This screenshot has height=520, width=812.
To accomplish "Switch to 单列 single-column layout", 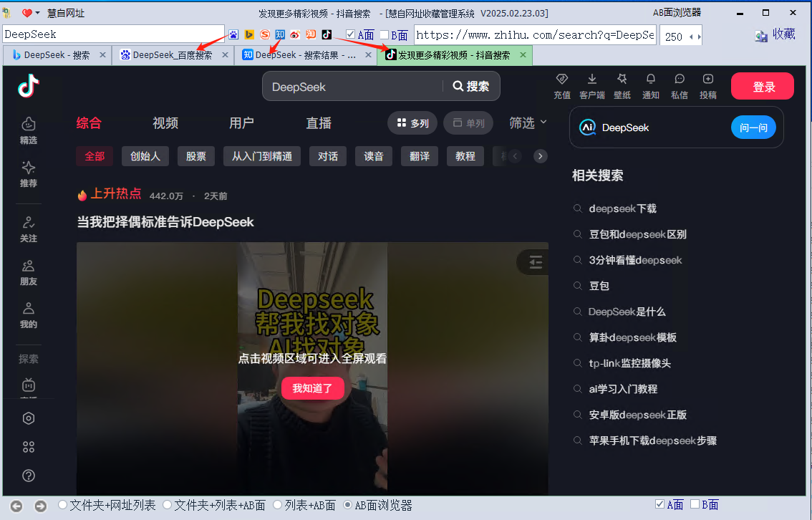I will (468, 123).
